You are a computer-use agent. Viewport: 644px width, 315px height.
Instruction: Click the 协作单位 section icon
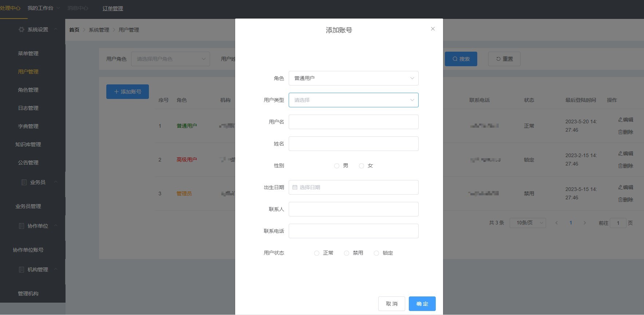pos(21,226)
